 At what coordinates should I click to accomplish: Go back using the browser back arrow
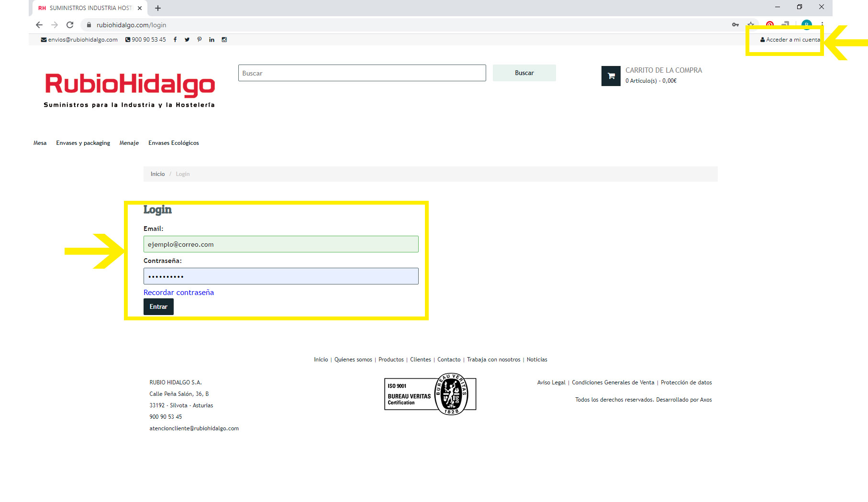(39, 25)
